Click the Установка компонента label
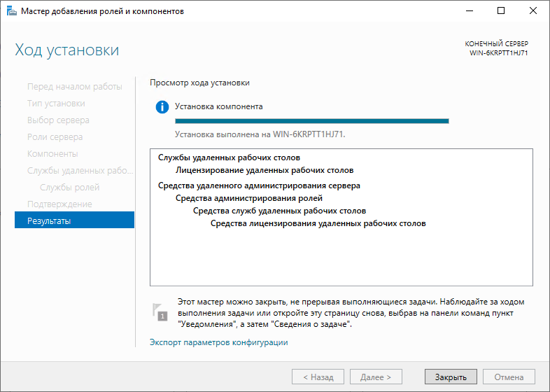This screenshot has width=550, height=392. 219,106
